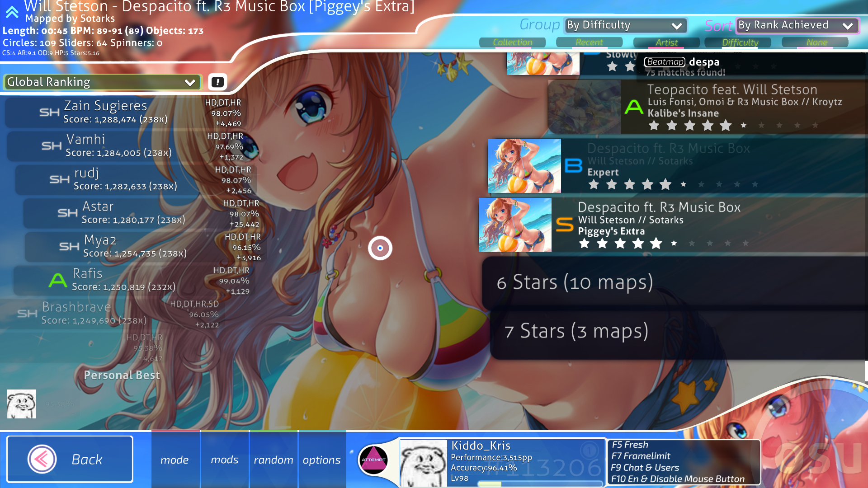
Task: Click the random beatmap button
Action: (274, 460)
